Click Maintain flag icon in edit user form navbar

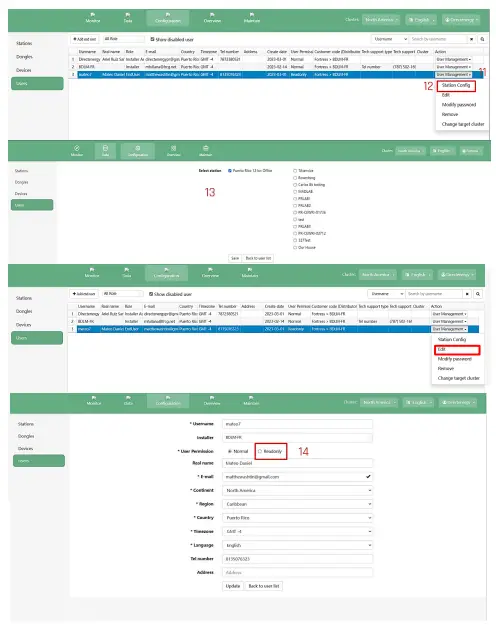pyautogui.click(x=251, y=398)
